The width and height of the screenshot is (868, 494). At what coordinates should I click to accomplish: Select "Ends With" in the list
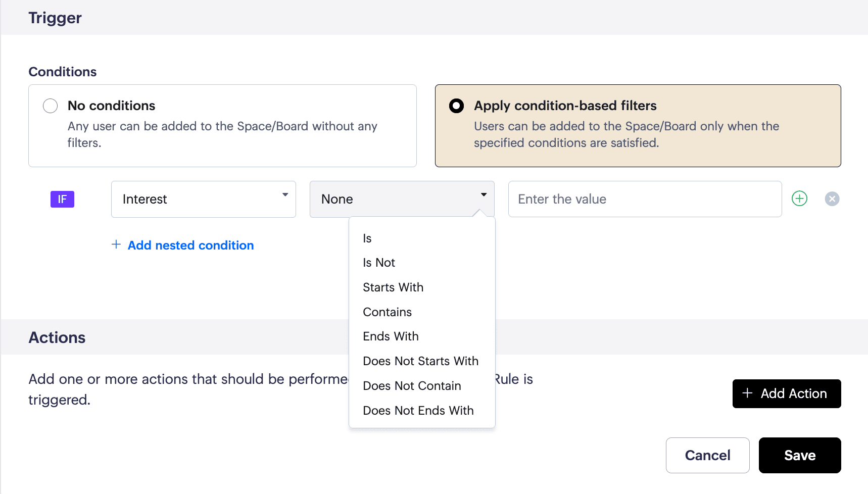tap(391, 336)
